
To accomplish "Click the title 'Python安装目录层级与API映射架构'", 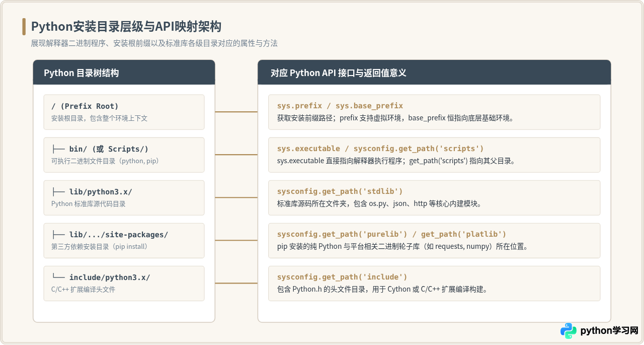I will pos(126,27).
